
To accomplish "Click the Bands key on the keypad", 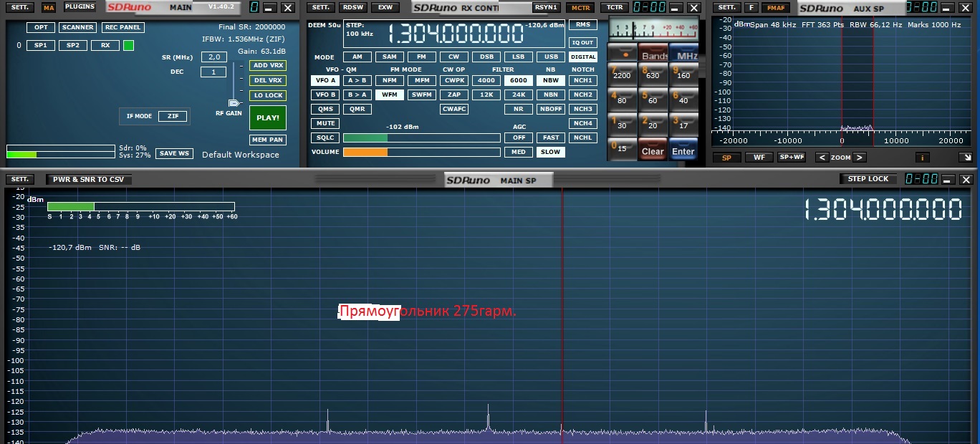I will coord(654,54).
